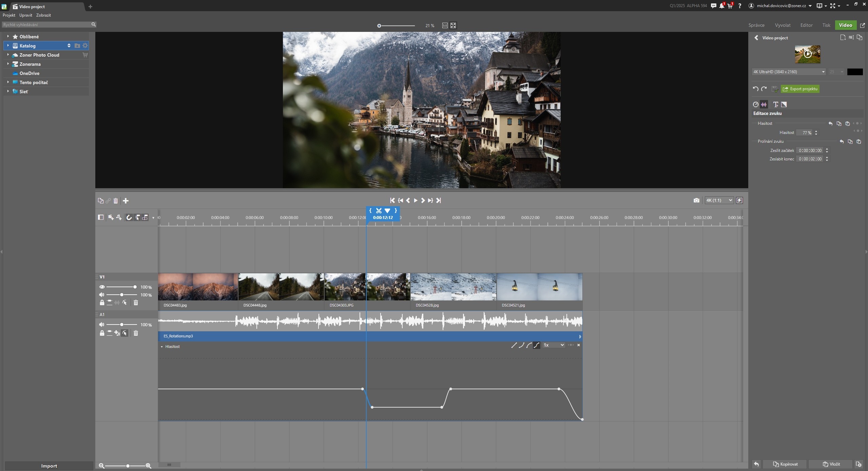Viewport: 868px width, 471px height.
Task: Click the add audio track icon
Action: tap(119, 218)
